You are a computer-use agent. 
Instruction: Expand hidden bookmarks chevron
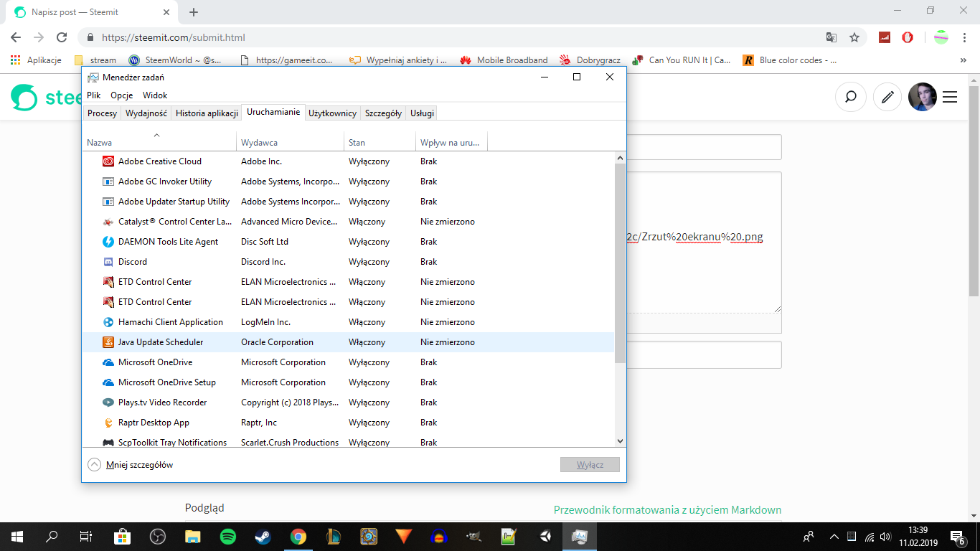click(963, 60)
